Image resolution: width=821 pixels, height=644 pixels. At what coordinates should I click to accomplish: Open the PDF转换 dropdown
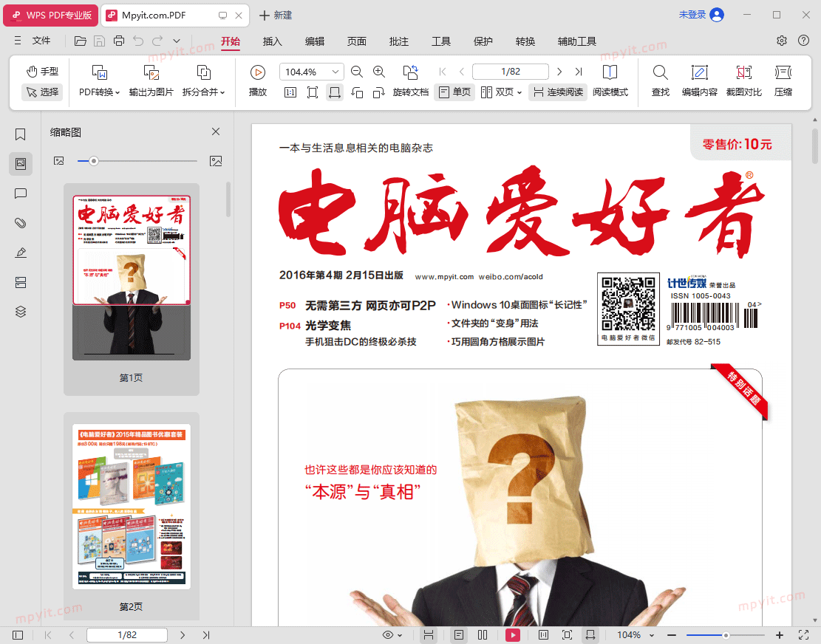100,81
